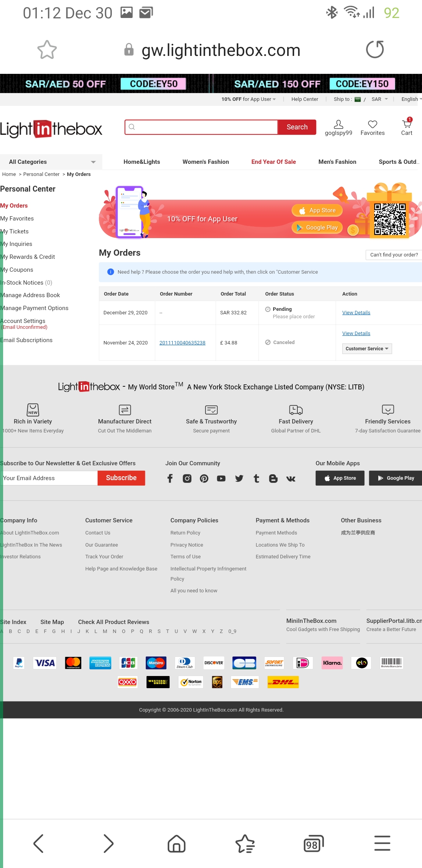Open Blogger community icon

pos(273,479)
